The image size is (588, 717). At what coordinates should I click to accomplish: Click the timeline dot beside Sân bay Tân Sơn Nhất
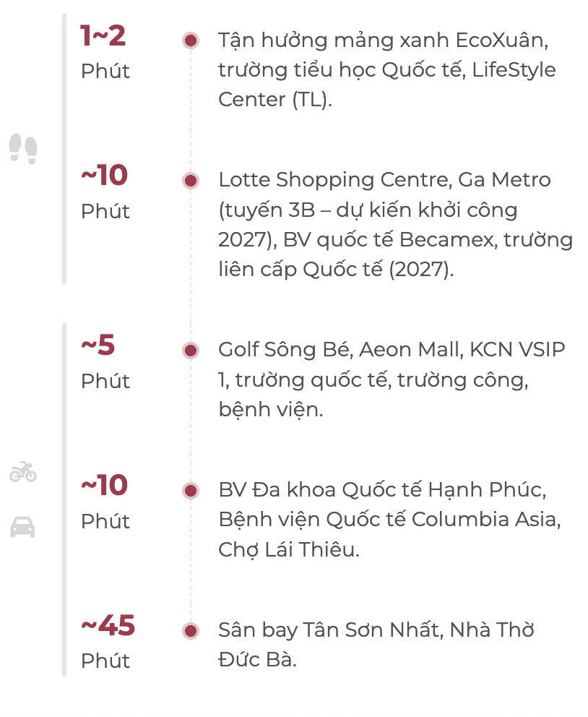(x=191, y=630)
